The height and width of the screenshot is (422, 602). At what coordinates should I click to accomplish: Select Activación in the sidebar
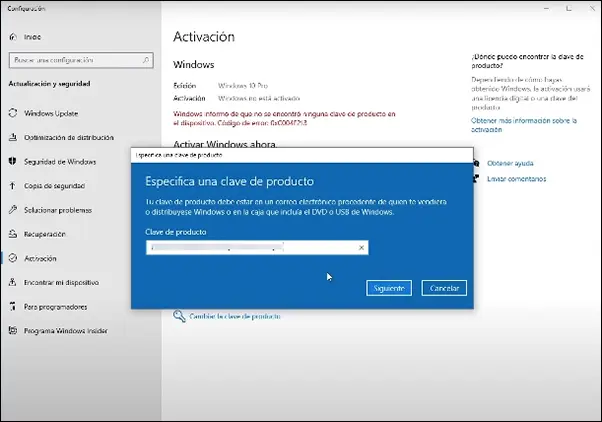pyautogui.click(x=40, y=258)
